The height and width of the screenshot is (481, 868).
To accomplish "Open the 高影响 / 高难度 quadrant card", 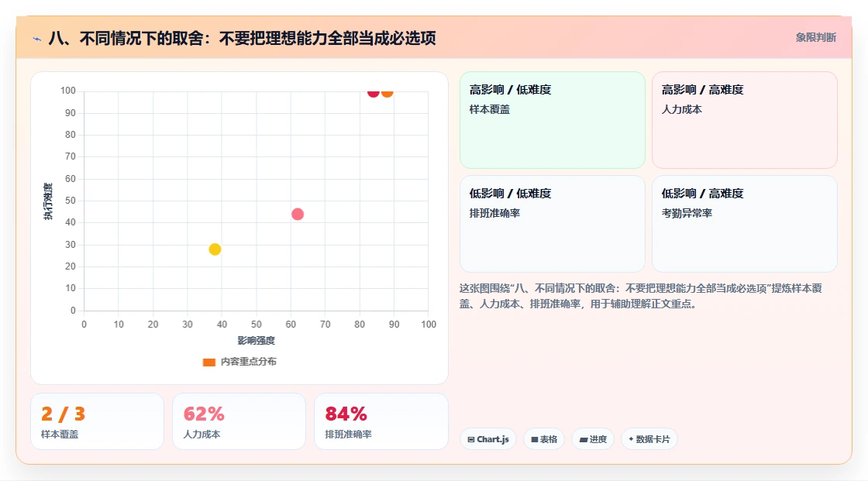I will [x=745, y=119].
